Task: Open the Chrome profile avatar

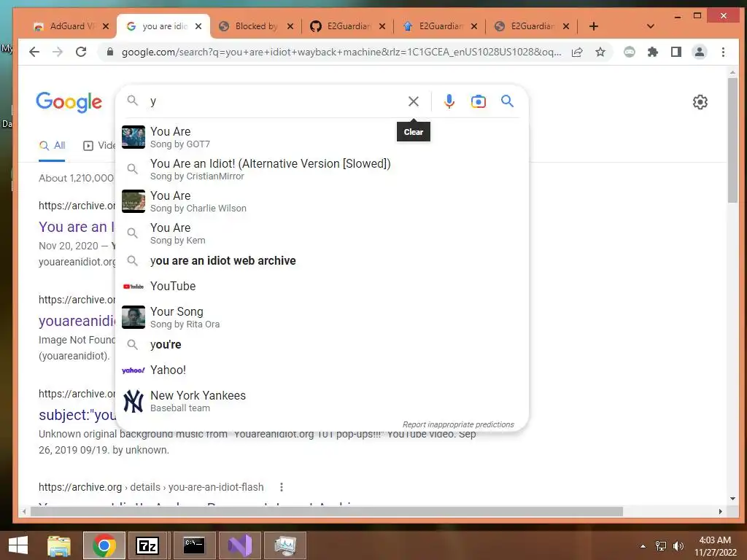Action: [x=700, y=52]
